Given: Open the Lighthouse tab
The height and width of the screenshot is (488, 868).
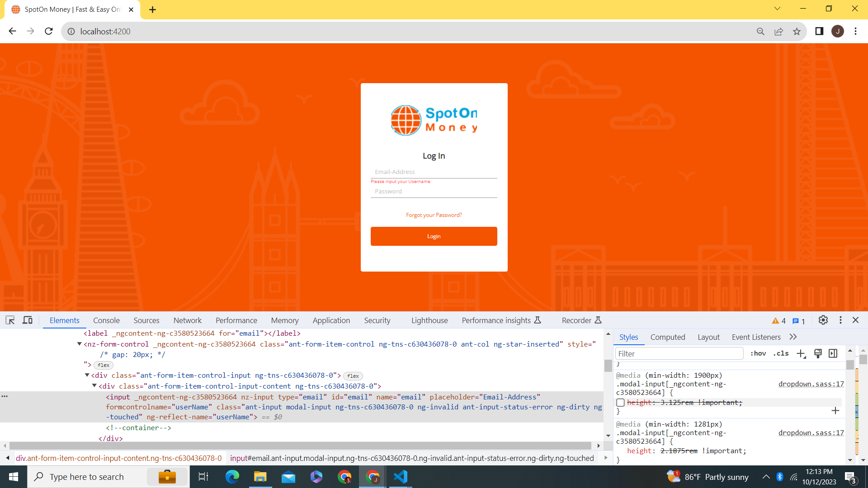Looking at the screenshot, I should (429, 320).
